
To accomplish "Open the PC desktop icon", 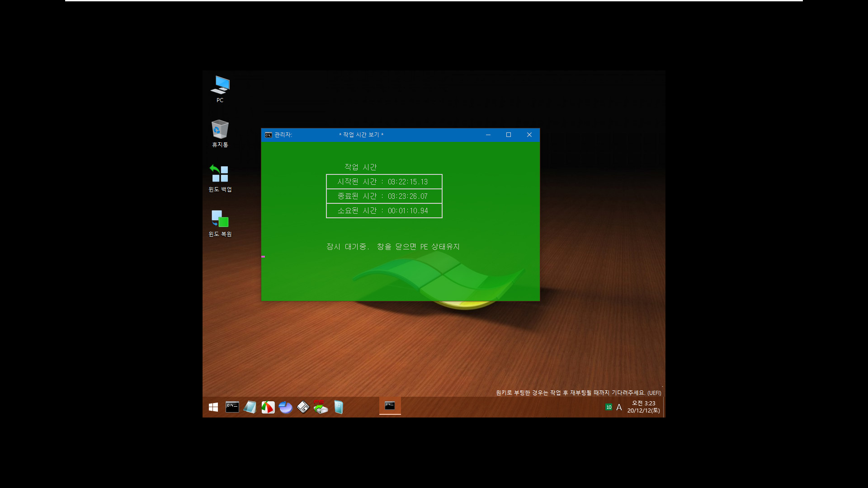I will pyautogui.click(x=220, y=89).
